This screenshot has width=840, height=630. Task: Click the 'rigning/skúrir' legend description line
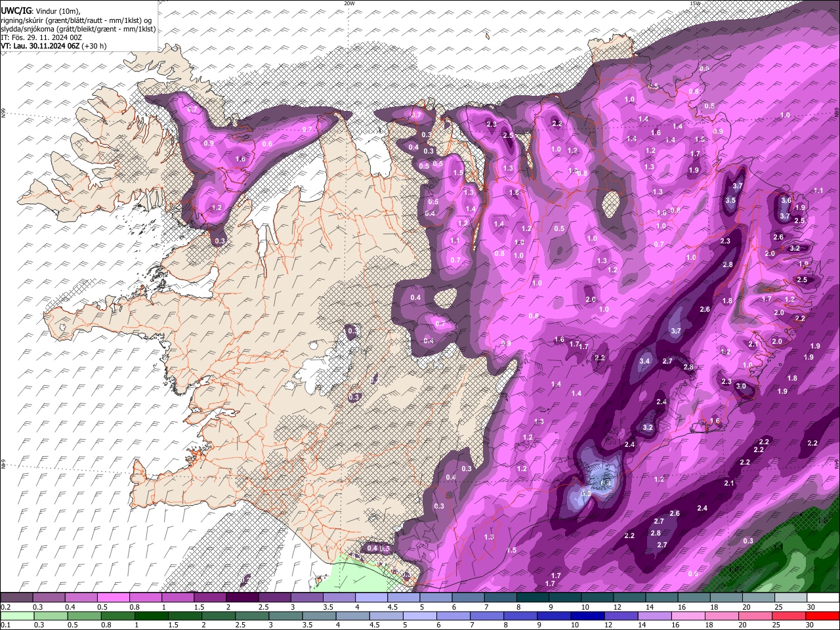[77, 20]
